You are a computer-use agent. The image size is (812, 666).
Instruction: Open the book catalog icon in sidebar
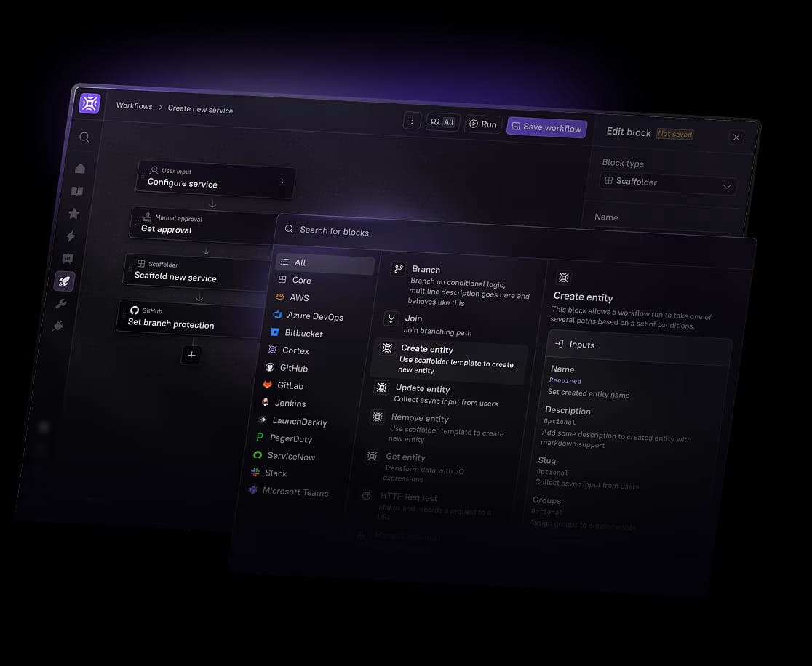pyautogui.click(x=77, y=191)
